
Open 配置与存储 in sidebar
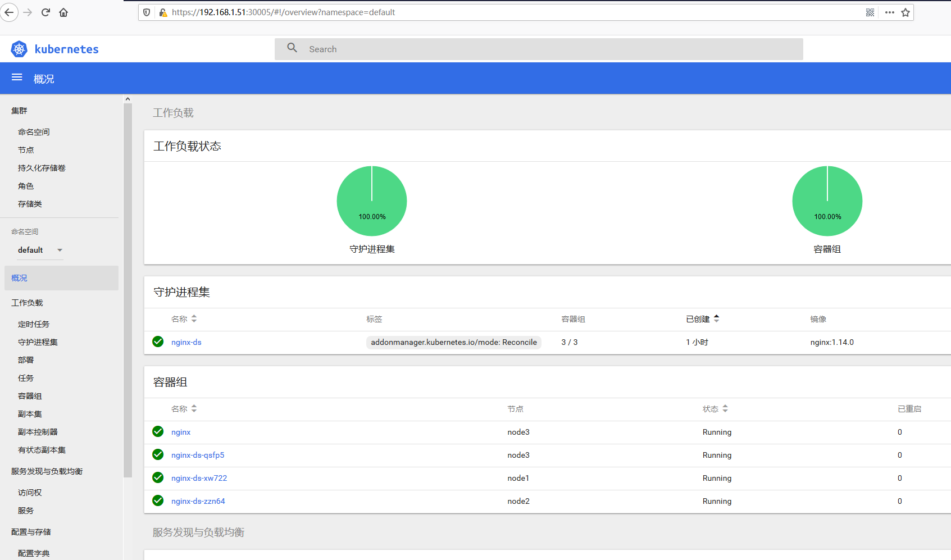(31, 532)
